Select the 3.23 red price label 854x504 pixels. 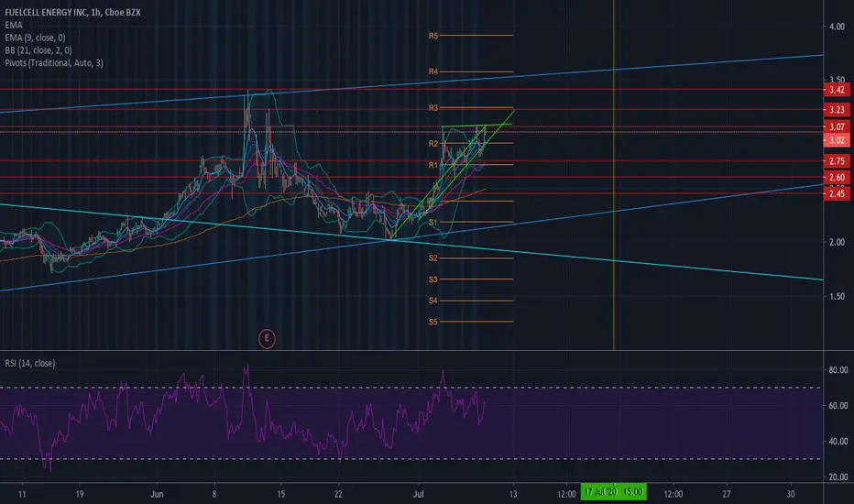(837, 110)
